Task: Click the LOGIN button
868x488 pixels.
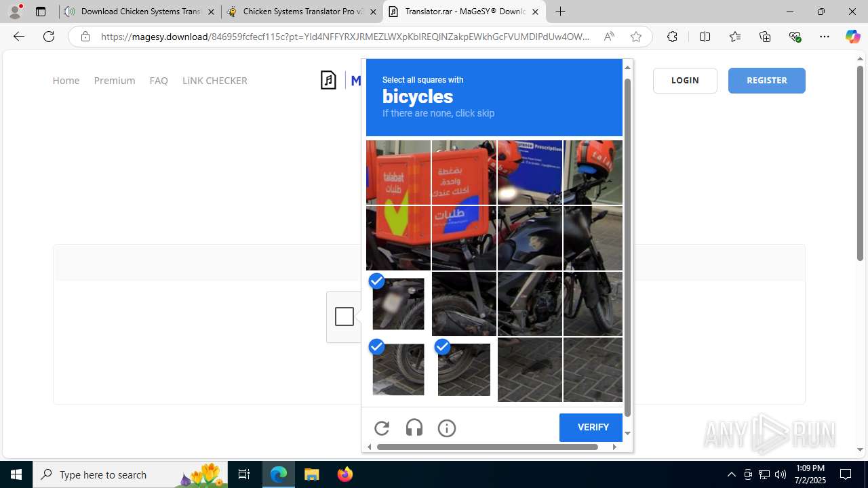Action: tap(685, 80)
